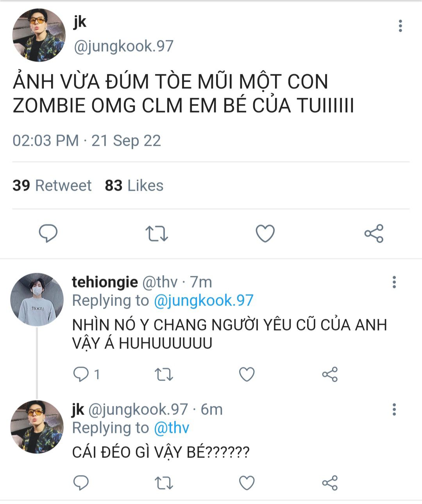Open @thv mention link in jk's reply
The image size is (422, 504).
172,428
